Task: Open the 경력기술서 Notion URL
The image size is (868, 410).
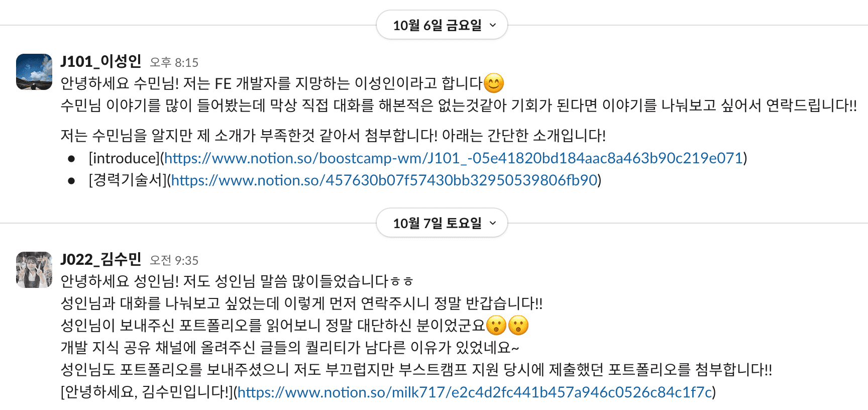Action: tap(384, 180)
